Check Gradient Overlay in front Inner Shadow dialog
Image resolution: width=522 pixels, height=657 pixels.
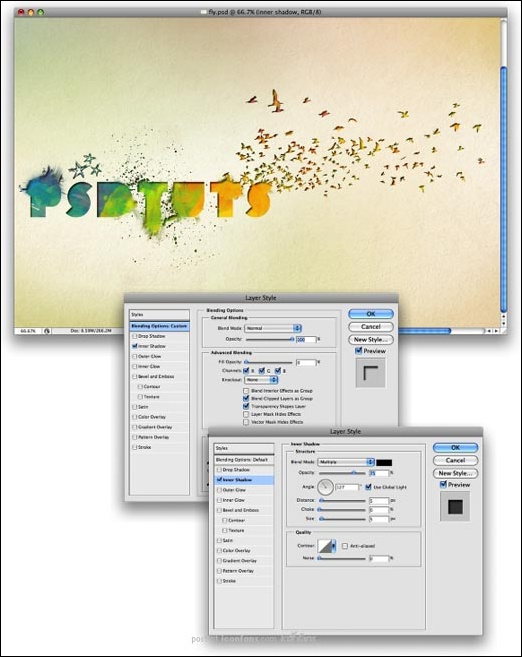[x=219, y=561]
